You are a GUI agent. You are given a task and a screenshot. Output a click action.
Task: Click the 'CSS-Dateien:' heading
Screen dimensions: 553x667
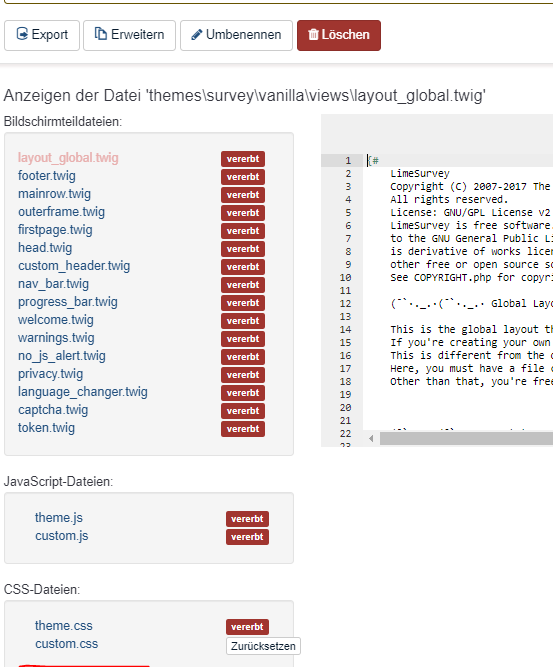click(x=42, y=590)
